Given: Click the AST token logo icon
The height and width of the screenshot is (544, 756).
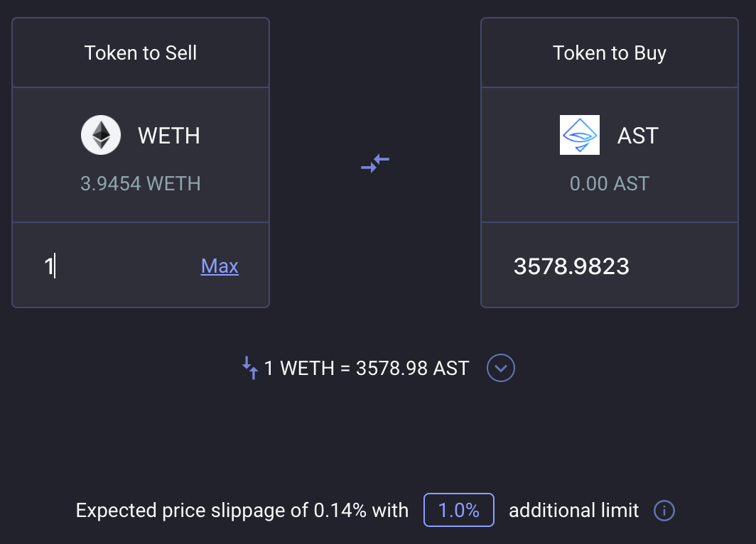Looking at the screenshot, I should (580, 135).
